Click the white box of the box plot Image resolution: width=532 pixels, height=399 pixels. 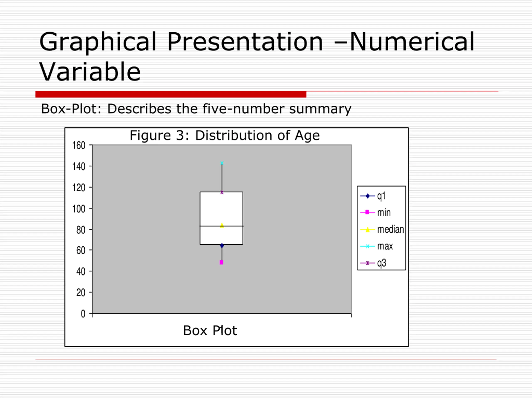(x=221, y=218)
